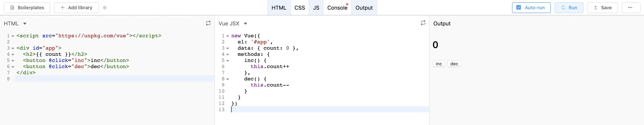Toggle the CSS panel tab
The height and width of the screenshot is (125, 644).
point(299,8)
